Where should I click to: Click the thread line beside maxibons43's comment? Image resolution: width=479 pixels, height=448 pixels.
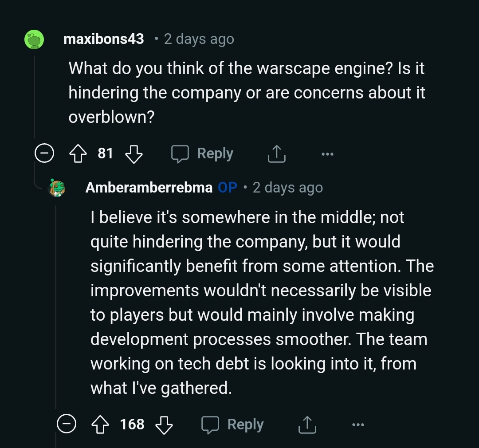(x=34, y=97)
